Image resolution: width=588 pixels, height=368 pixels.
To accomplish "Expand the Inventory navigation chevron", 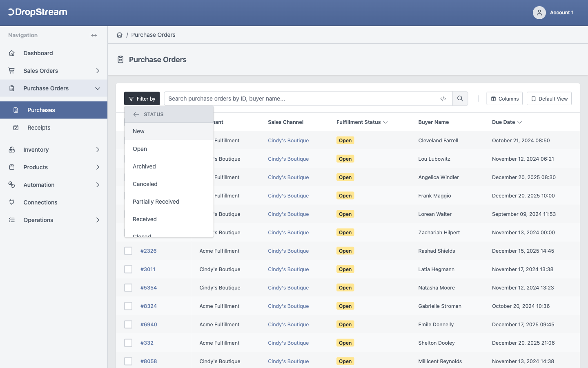I will pyautogui.click(x=98, y=150).
